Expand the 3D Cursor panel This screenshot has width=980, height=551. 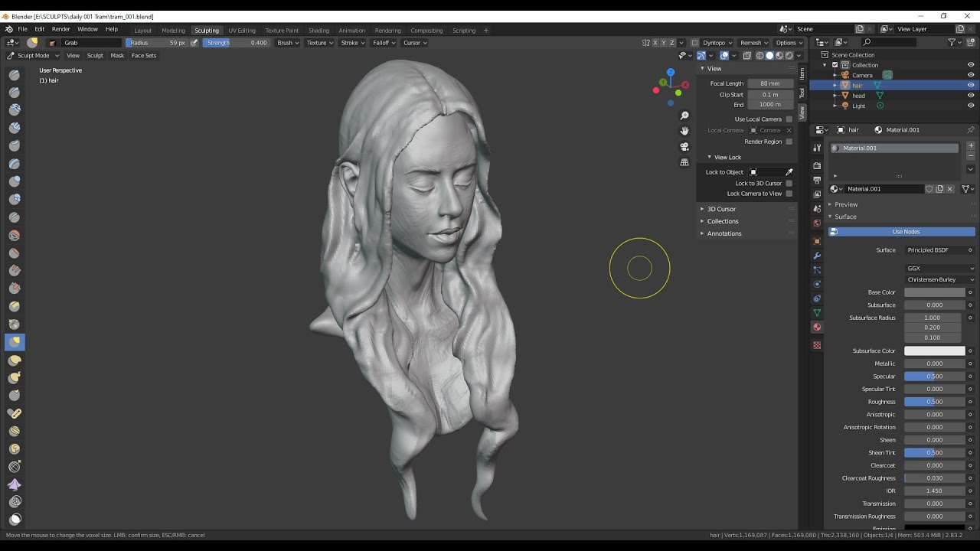tap(720, 209)
